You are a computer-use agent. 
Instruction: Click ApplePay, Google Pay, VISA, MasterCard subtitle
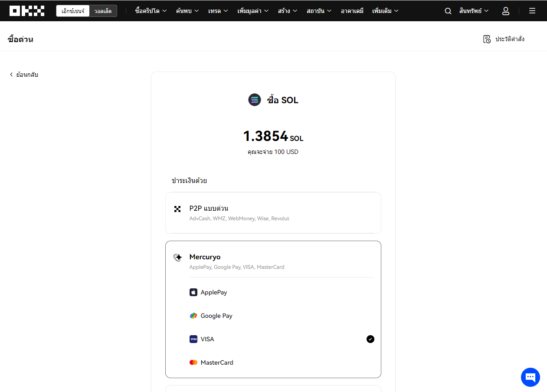237,267
